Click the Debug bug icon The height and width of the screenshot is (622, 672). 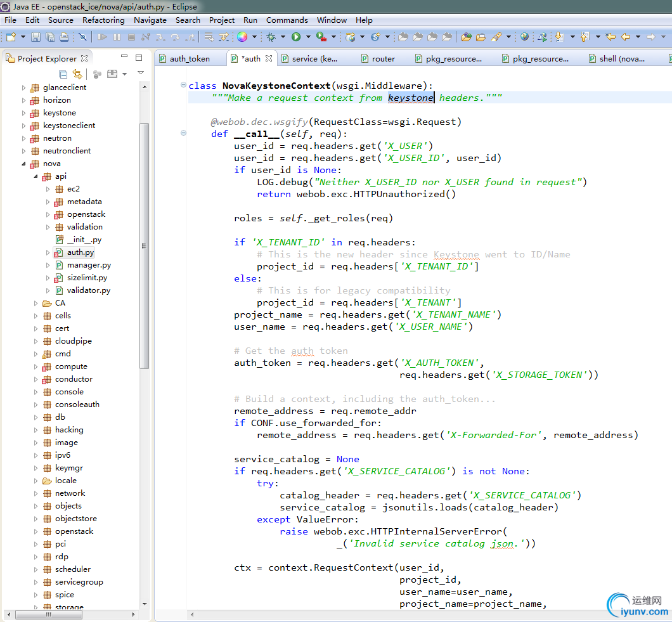pyautogui.click(x=271, y=37)
